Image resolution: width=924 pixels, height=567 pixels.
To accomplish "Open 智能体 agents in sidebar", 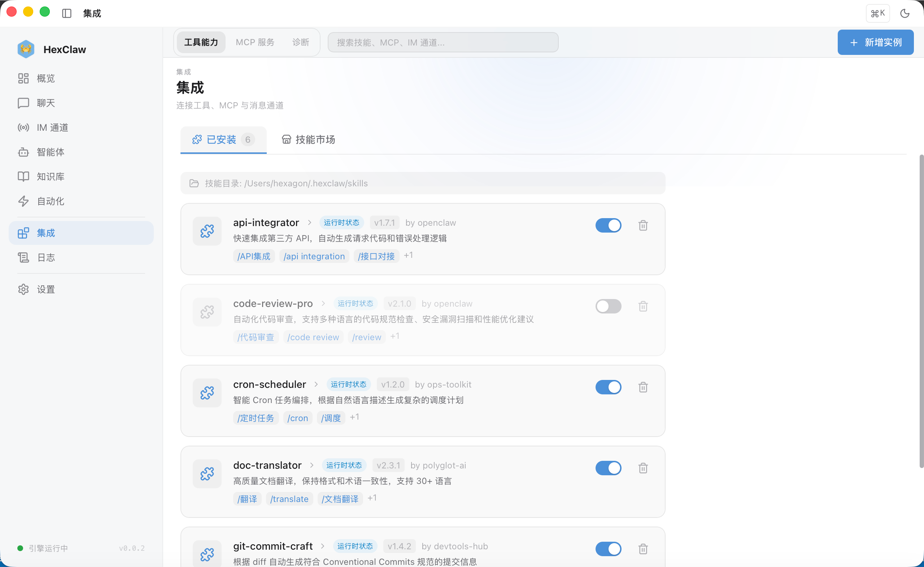I will (81, 152).
